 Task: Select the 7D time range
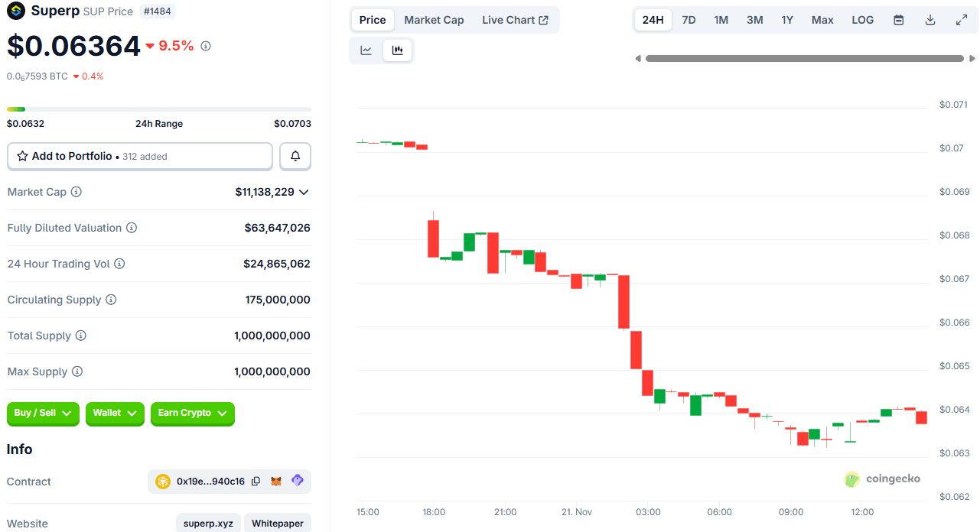[689, 20]
